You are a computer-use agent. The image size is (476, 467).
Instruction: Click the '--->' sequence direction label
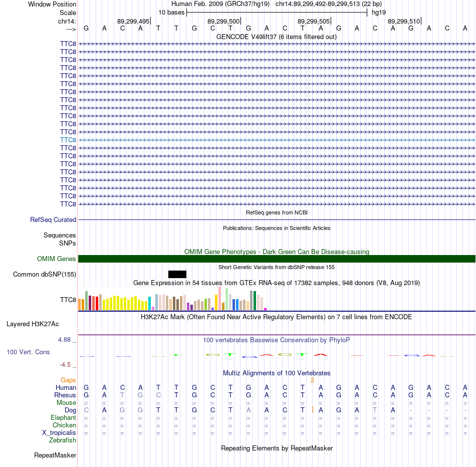(71, 29)
